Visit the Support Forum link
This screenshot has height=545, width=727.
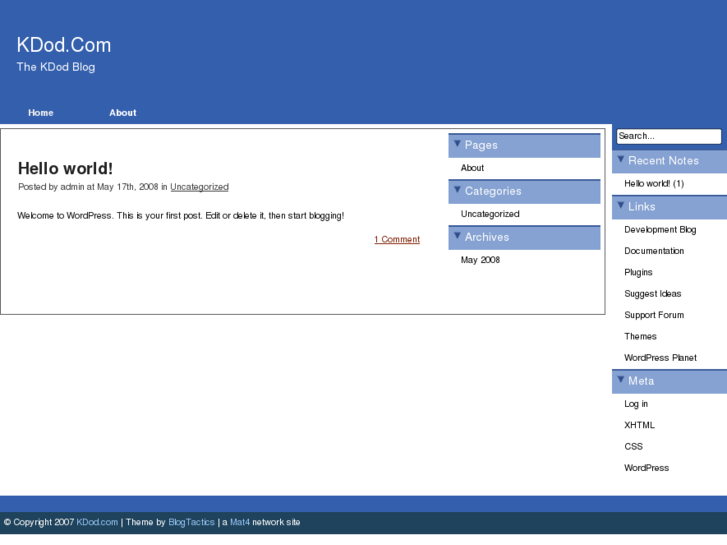pyautogui.click(x=654, y=315)
